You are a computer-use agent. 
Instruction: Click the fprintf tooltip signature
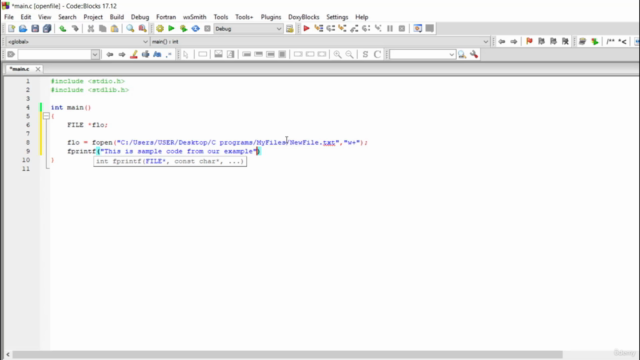[x=170, y=161]
